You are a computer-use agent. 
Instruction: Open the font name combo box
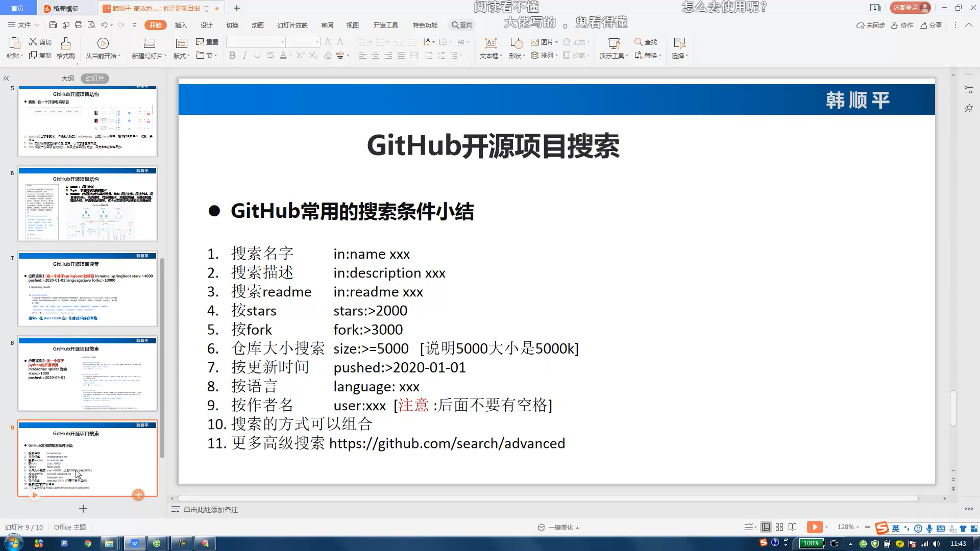click(x=256, y=42)
